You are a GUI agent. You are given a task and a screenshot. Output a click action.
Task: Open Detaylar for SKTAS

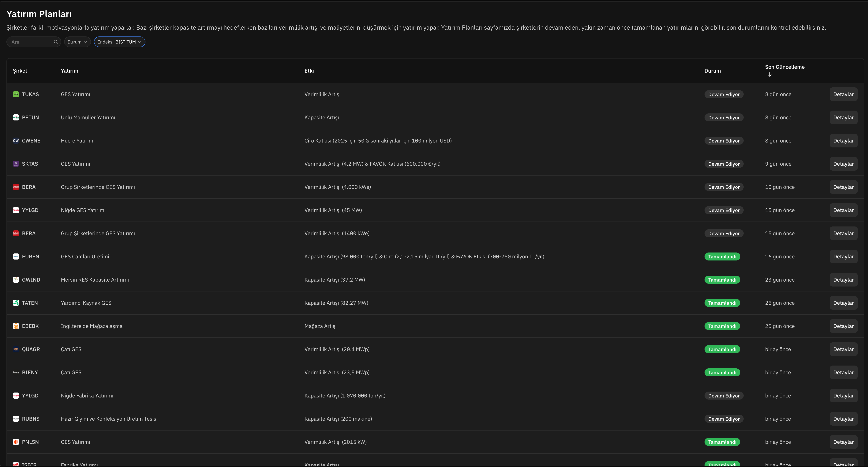(x=843, y=164)
